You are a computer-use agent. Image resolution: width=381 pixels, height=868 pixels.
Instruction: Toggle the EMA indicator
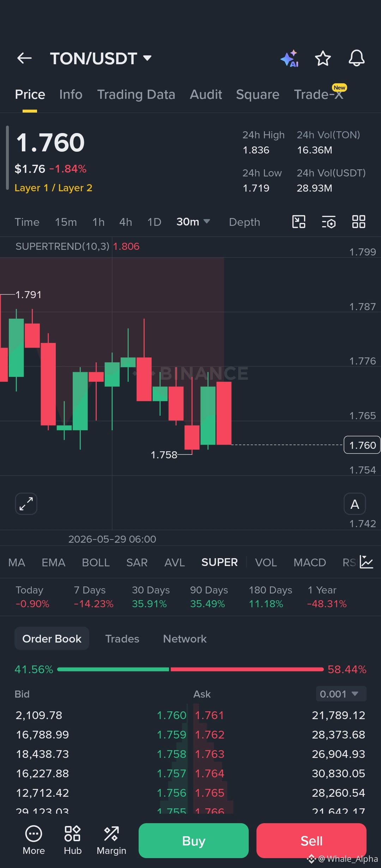(x=53, y=562)
